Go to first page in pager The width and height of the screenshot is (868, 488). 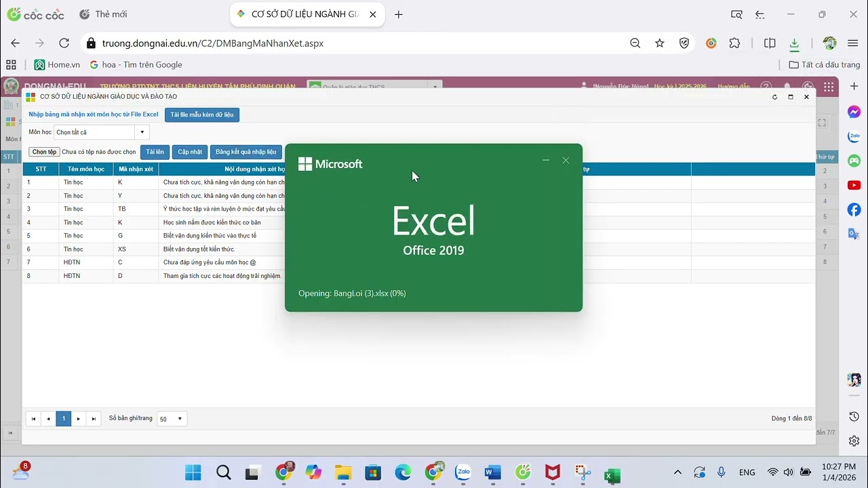(x=33, y=419)
